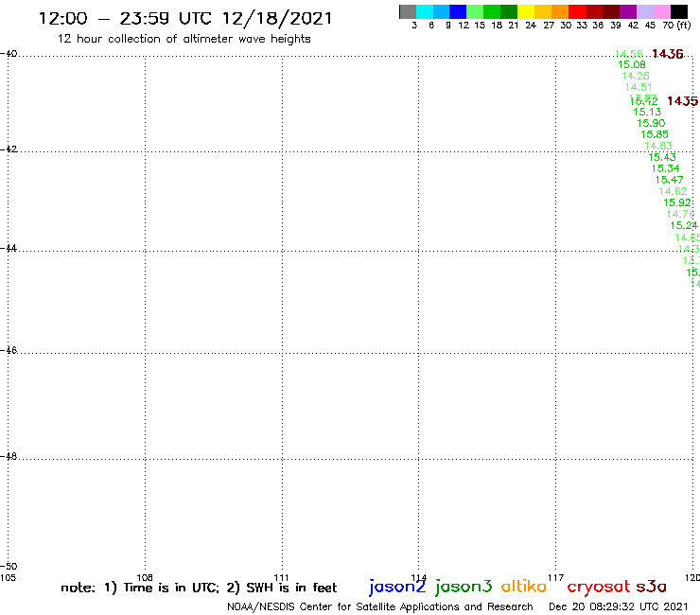Click the note about UTC time and SWH feet
This screenshot has width=700, height=615.
point(199,588)
